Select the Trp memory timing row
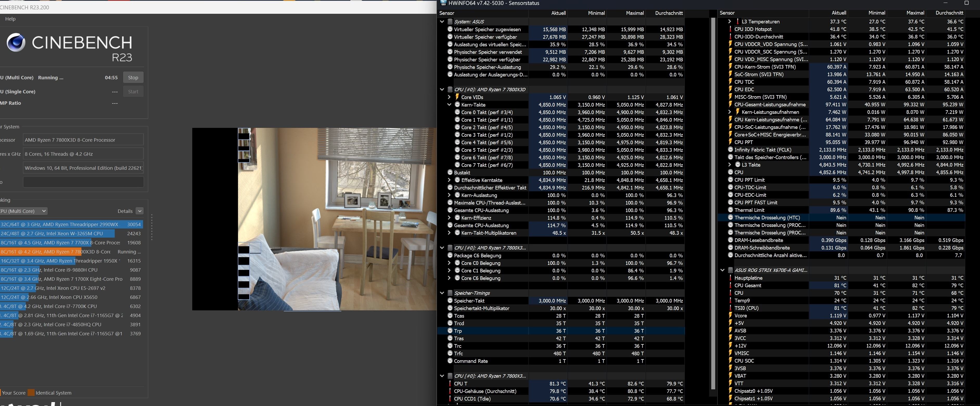Screen dimensions: 980x406 click(x=561, y=331)
